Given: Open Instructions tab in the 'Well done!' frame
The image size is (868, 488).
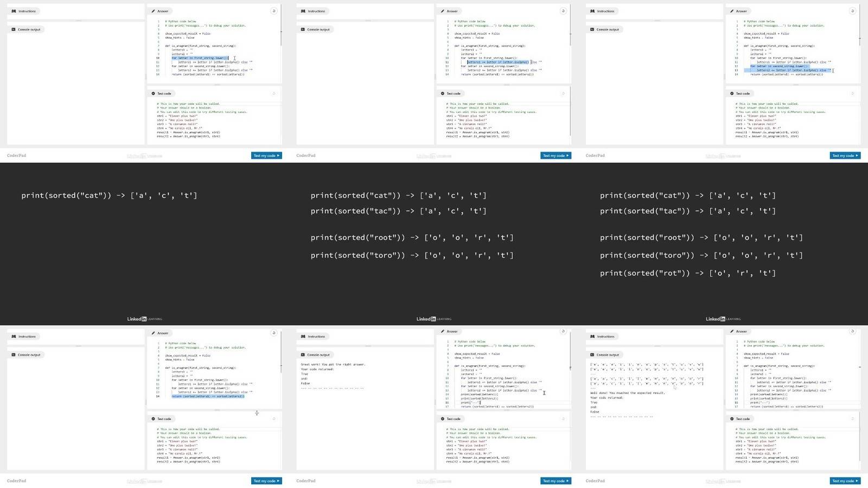Looking at the screenshot, I should 602,337.
